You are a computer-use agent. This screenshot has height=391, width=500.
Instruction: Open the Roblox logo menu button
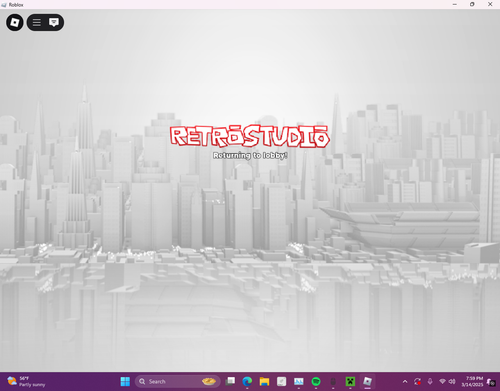click(15, 22)
